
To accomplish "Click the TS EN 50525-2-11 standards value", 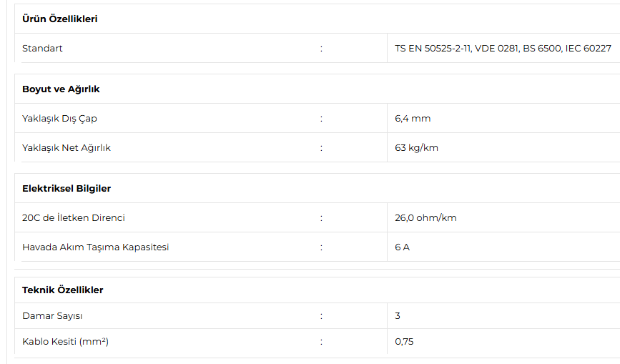I will pyautogui.click(x=503, y=48).
